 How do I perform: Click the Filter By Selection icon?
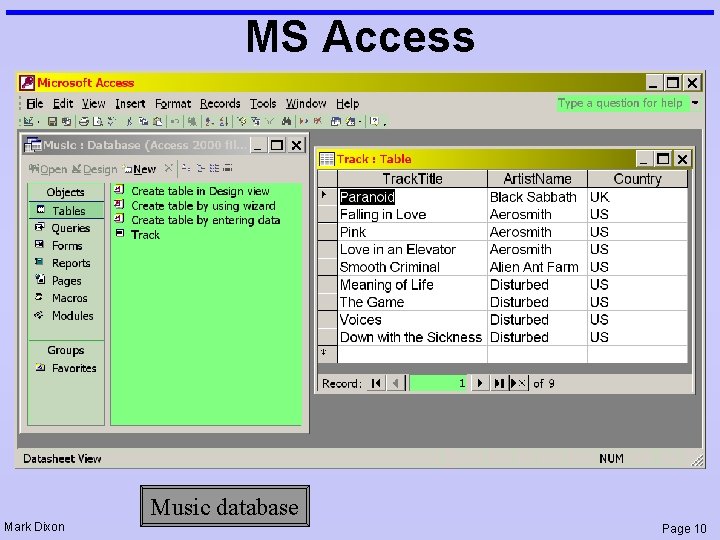point(242,121)
